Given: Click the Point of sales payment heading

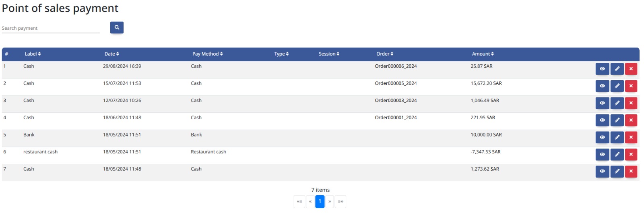Looking at the screenshot, I should pyautogui.click(x=60, y=8).
